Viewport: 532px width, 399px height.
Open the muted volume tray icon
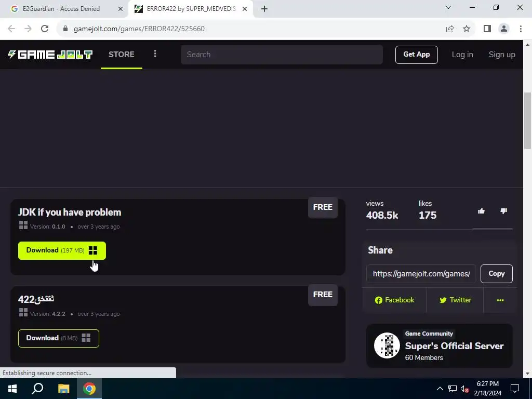(x=464, y=389)
